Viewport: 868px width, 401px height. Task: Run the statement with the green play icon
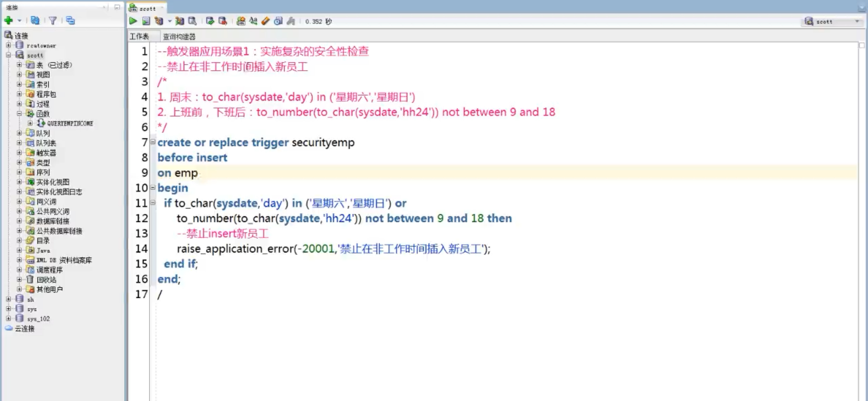133,21
